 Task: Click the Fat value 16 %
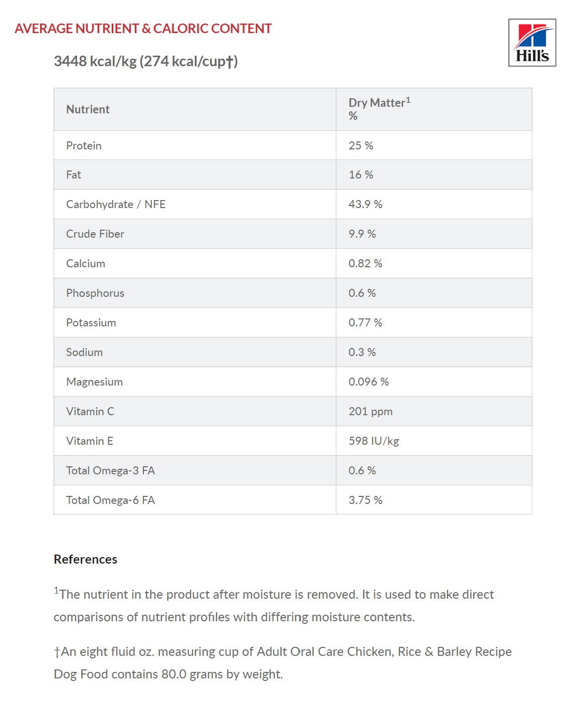tap(361, 174)
